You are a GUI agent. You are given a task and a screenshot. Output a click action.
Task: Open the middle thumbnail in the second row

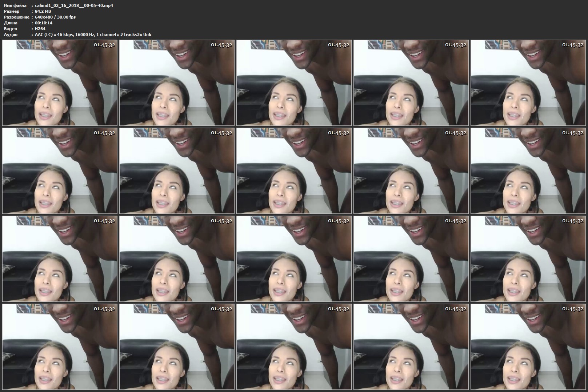(294, 171)
